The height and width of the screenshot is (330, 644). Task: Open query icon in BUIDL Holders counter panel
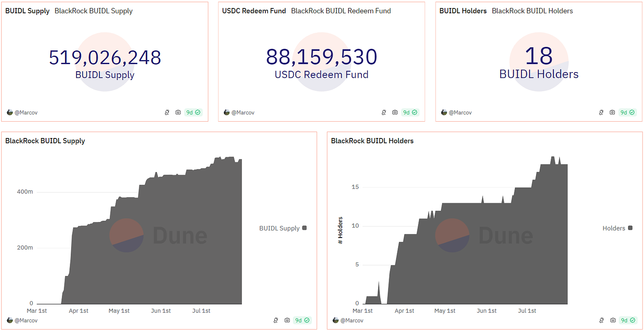click(601, 112)
